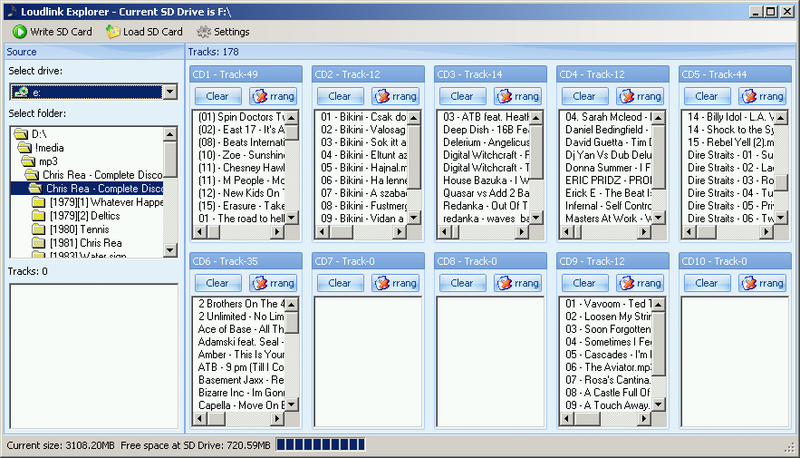This screenshot has height=458, width=800.
Task: Select Basement Jaxx track in CD6
Action: (239, 380)
